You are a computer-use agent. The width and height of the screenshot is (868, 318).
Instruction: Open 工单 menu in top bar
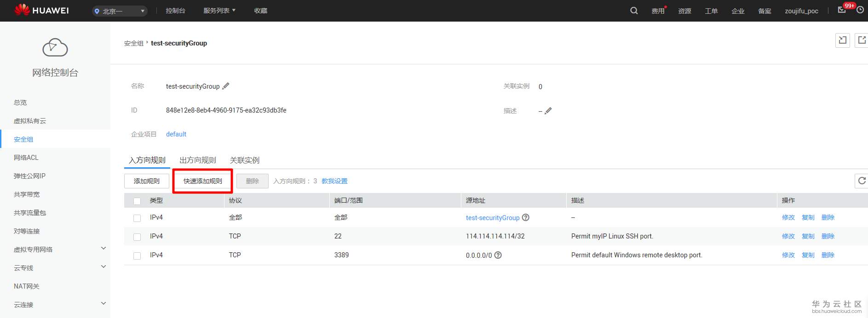(x=711, y=11)
